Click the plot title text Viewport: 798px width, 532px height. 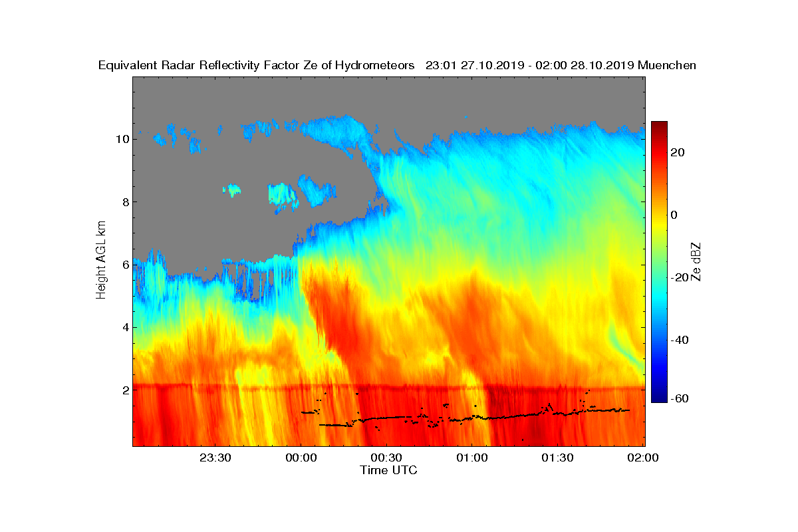point(397,65)
